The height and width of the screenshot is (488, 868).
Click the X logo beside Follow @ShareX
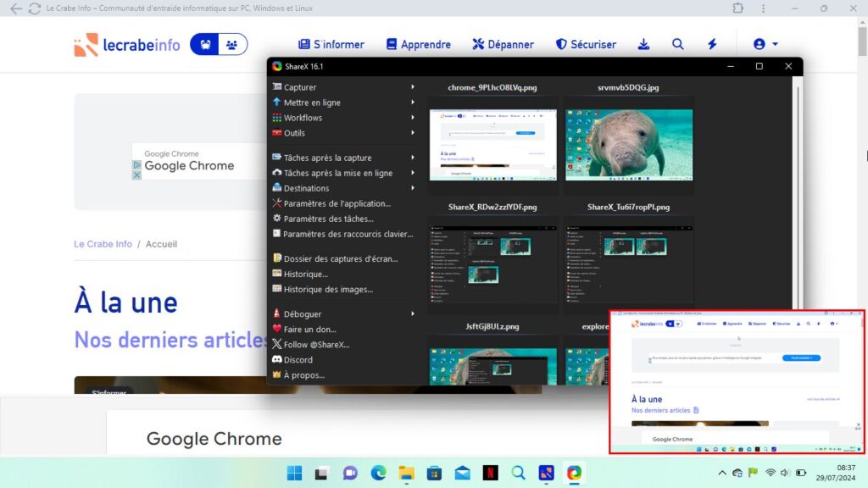tap(277, 344)
